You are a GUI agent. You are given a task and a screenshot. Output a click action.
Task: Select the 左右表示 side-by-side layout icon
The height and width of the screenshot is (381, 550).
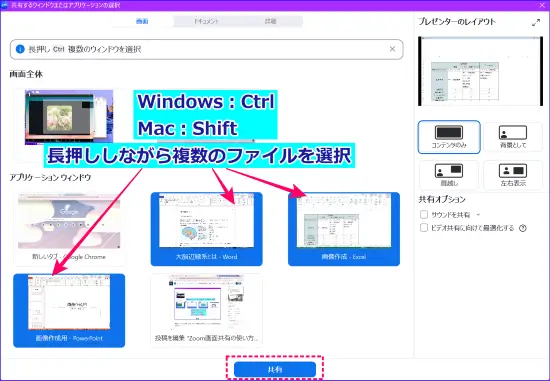point(513,175)
